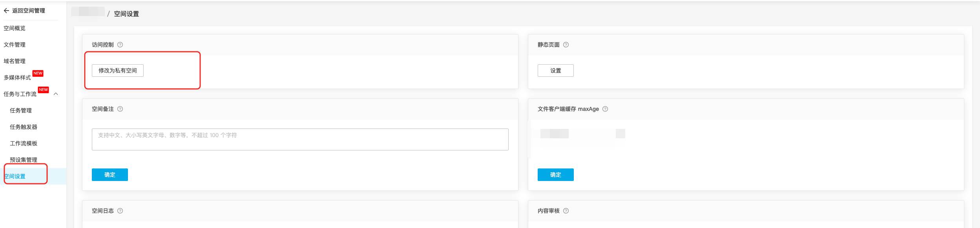Open help icon beside 文件客户端缓存 maxAge
The width and height of the screenshot is (980, 228).
605,109
